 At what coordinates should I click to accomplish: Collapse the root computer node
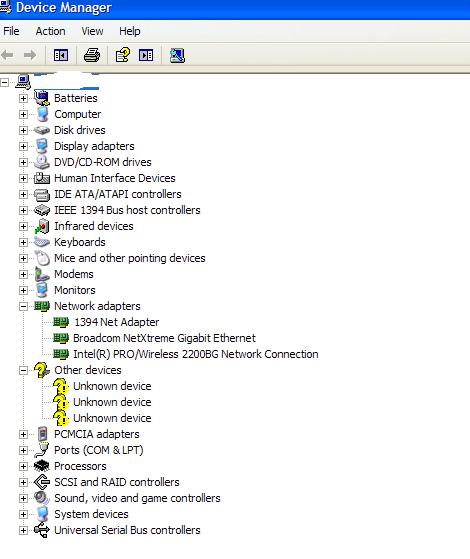(x=4, y=83)
